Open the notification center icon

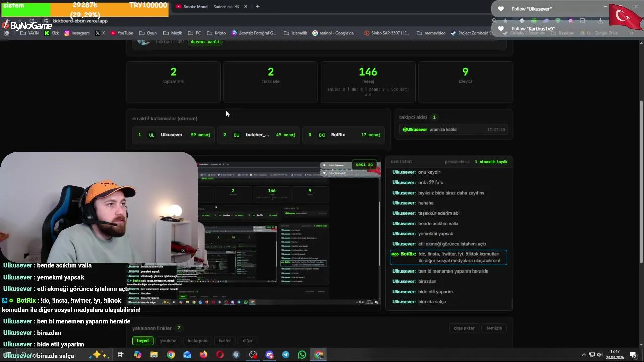click(633, 355)
